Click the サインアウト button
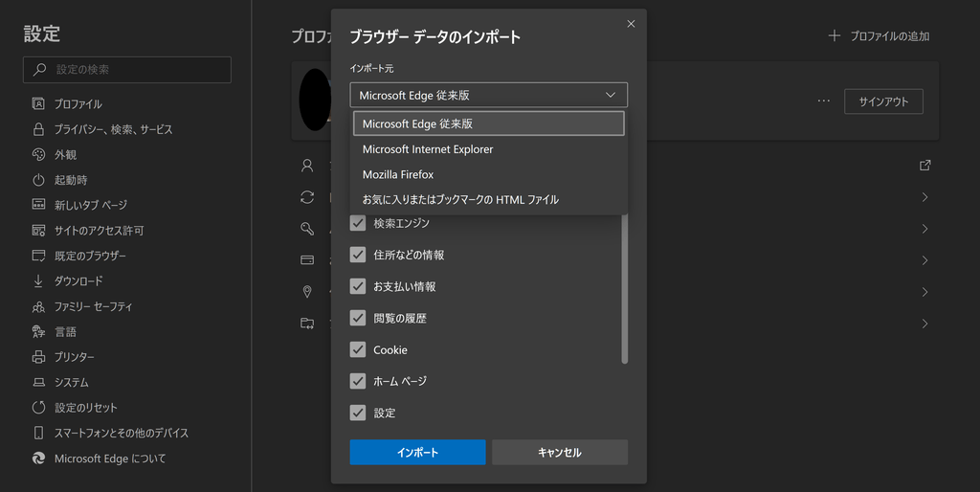The width and height of the screenshot is (980, 492). point(883,101)
